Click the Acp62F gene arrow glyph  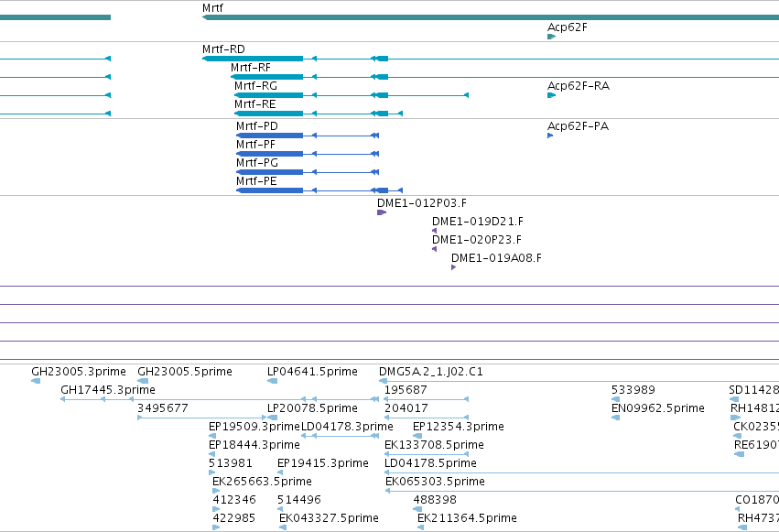tap(551, 37)
